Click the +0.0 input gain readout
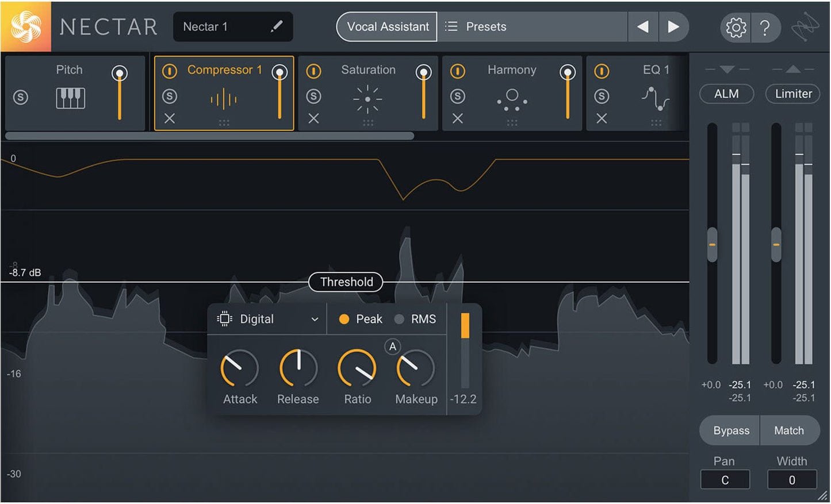The width and height of the screenshot is (831, 504). pyautogui.click(x=711, y=385)
